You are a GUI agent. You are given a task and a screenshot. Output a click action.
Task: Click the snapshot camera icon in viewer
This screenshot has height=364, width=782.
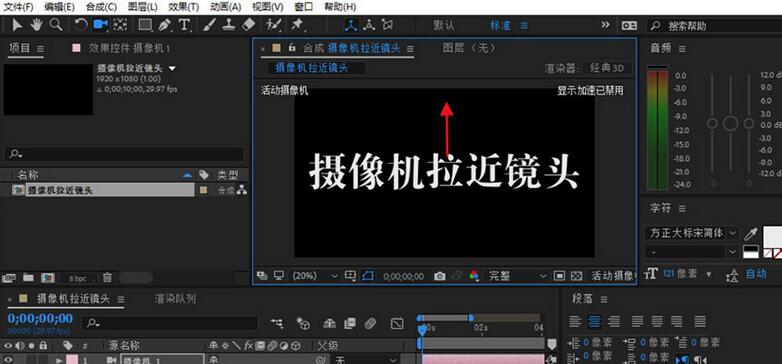coord(439,276)
